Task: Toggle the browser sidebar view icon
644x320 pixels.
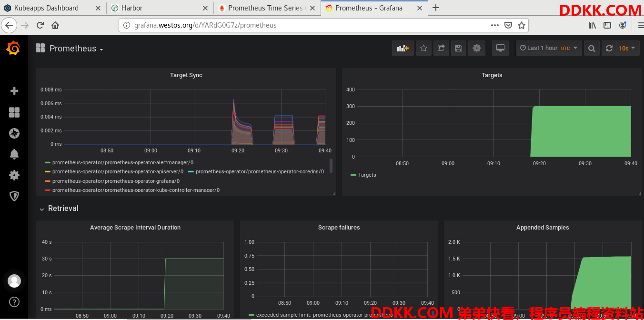Action: click(x=607, y=25)
